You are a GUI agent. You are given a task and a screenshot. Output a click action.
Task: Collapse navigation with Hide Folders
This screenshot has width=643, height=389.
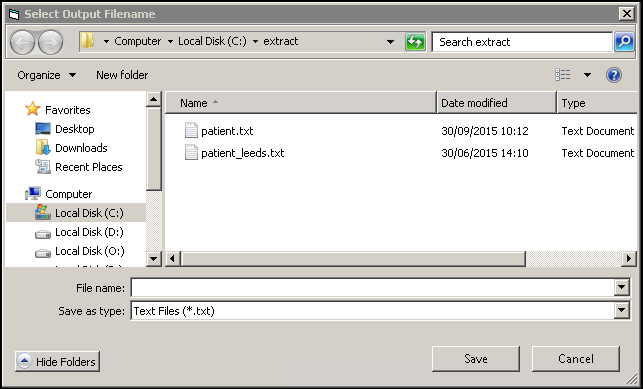(x=57, y=361)
